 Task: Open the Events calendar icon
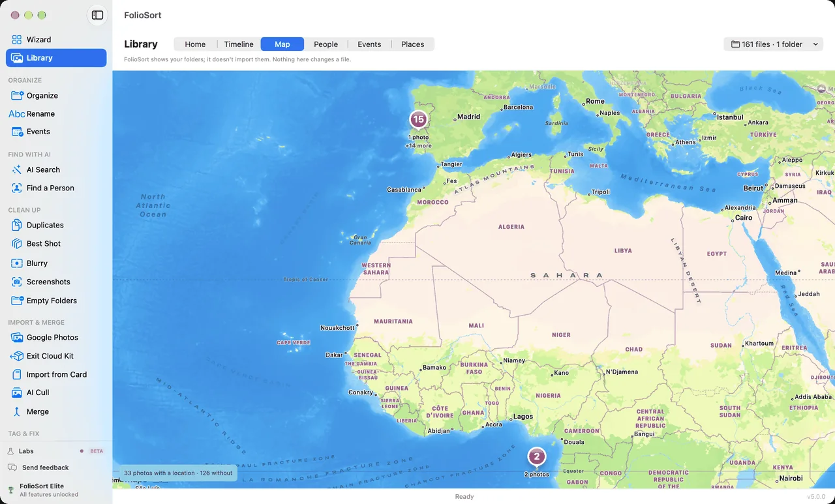pos(18,132)
